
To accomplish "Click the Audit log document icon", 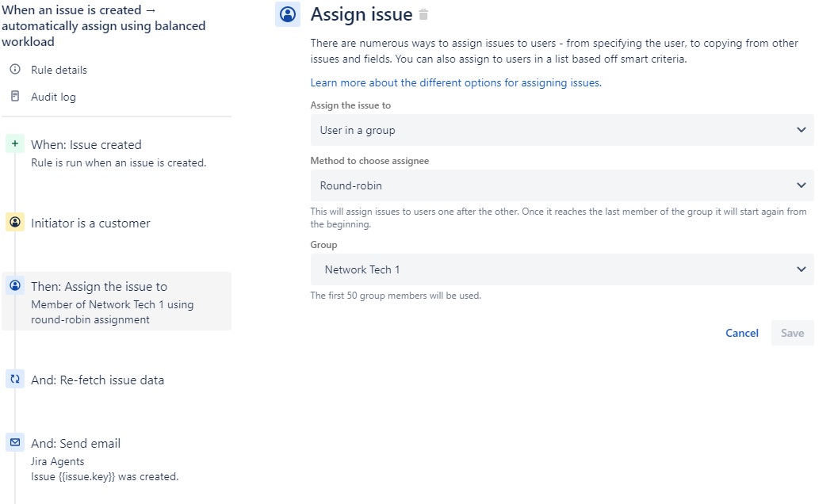I will [x=15, y=96].
